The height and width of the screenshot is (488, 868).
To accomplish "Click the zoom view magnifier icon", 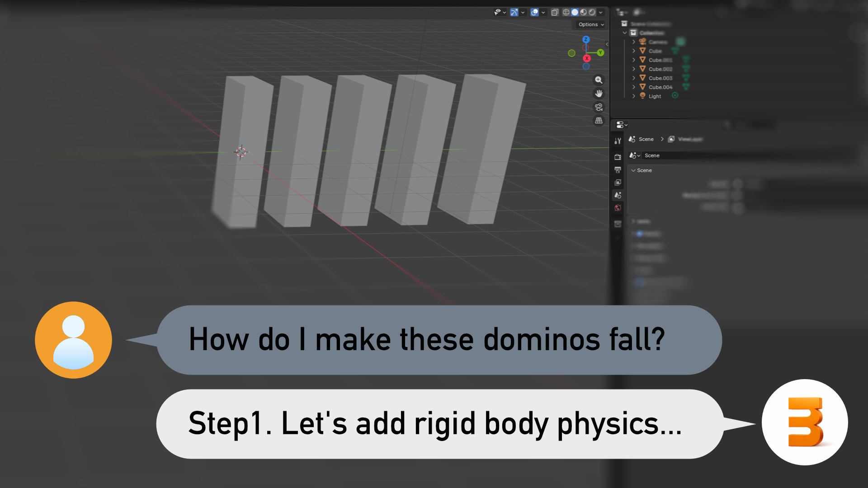I will click(599, 80).
